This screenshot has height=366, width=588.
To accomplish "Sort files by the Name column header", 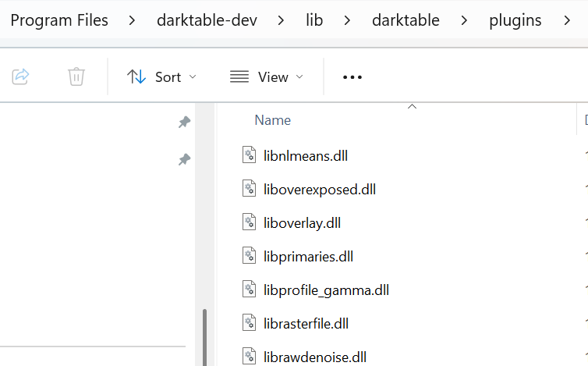I will pyautogui.click(x=273, y=120).
